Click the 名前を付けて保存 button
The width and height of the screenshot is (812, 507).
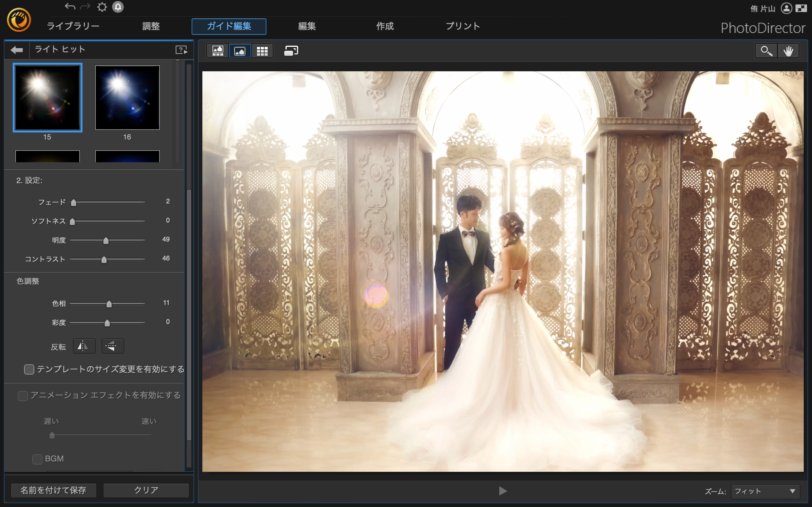(53, 490)
